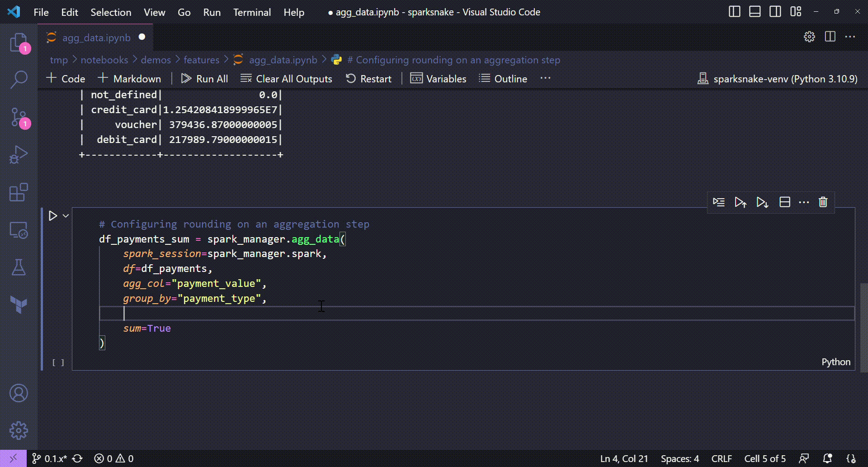Click 'demos' breadcrumb folder

coord(156,60)
